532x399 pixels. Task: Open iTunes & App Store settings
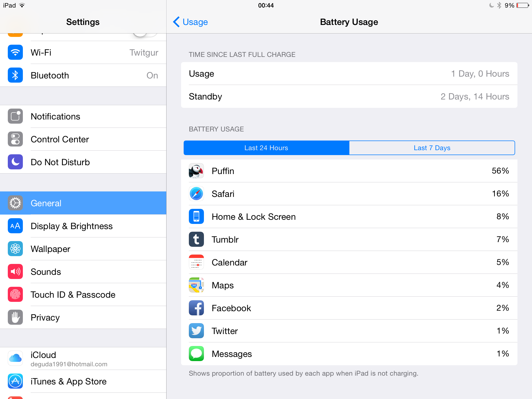click(x=83, y=381)
